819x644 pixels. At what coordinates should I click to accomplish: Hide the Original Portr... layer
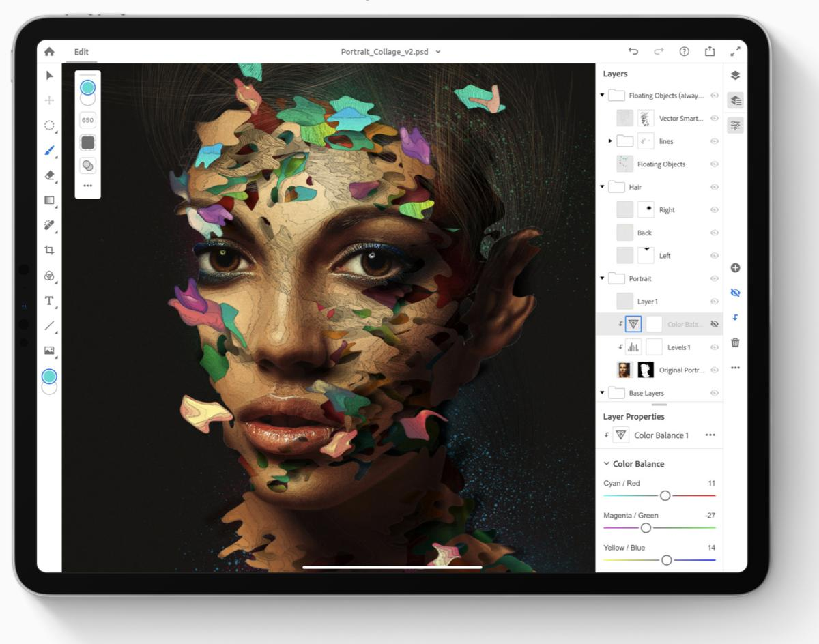pos(715,370)
